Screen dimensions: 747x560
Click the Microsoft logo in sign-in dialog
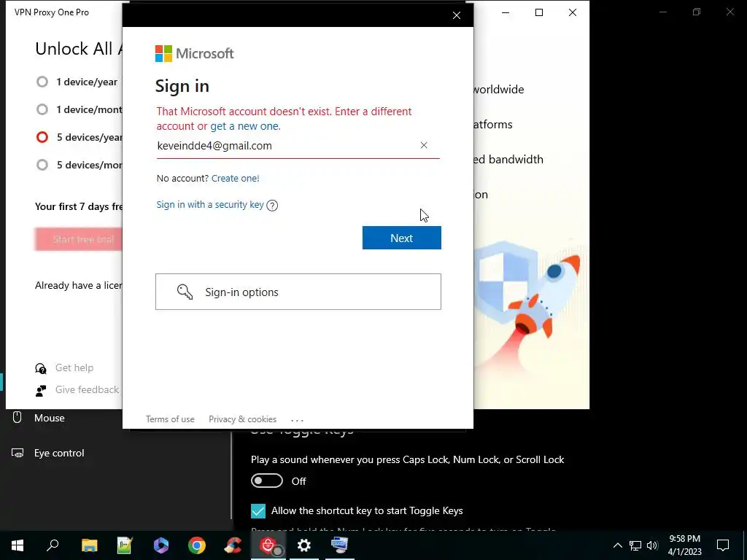click(x=194, y=53)
